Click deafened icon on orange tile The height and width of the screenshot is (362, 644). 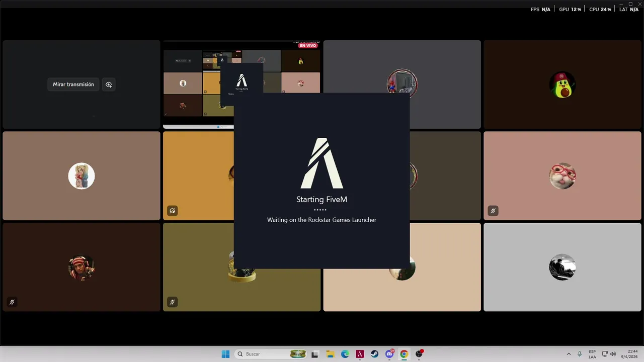[x=172, y=211]
